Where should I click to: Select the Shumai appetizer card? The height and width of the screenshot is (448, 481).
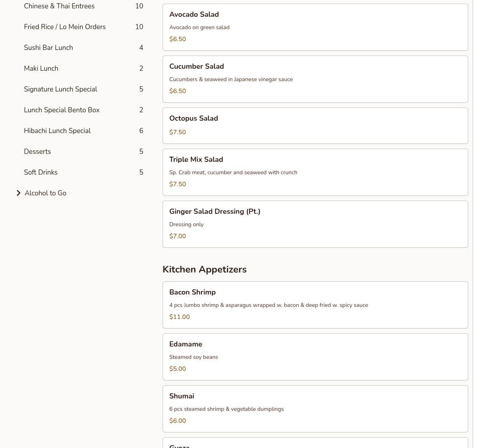pos(315,409)
